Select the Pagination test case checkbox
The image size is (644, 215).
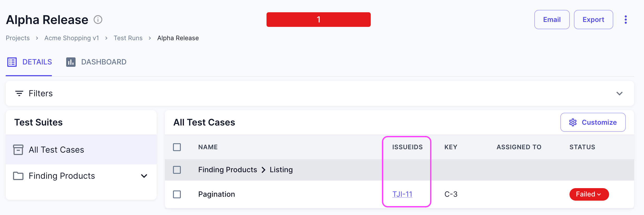point(177,194)
